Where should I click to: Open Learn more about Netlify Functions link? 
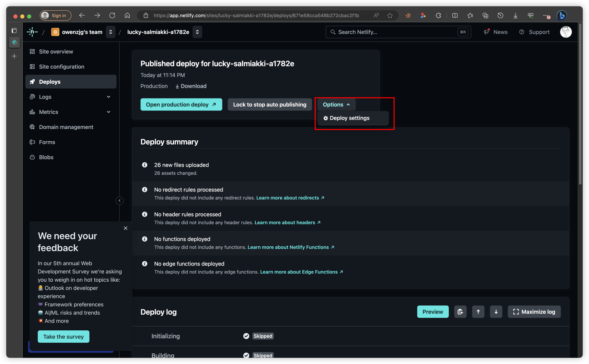[x=291, y=247]
